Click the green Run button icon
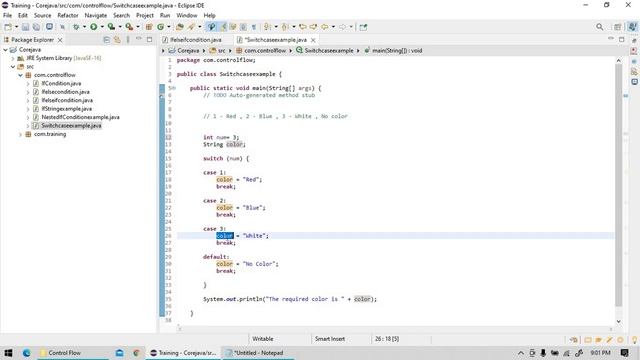The width and height of the screenshot is (640, 360). click(93, 27)
